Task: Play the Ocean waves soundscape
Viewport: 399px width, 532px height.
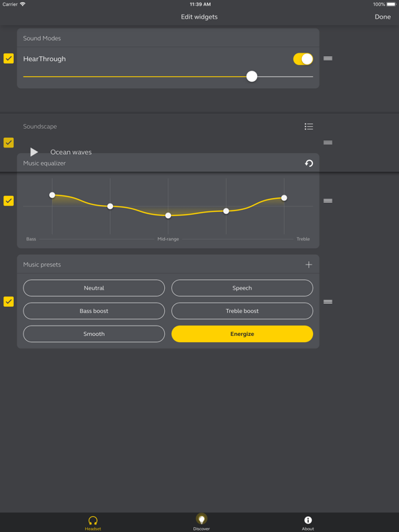Action: (x=34, y=152)
